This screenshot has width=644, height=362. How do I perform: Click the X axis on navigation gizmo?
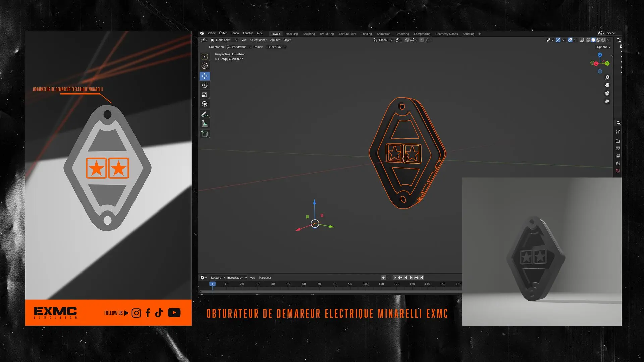click(x=596, y=64)
